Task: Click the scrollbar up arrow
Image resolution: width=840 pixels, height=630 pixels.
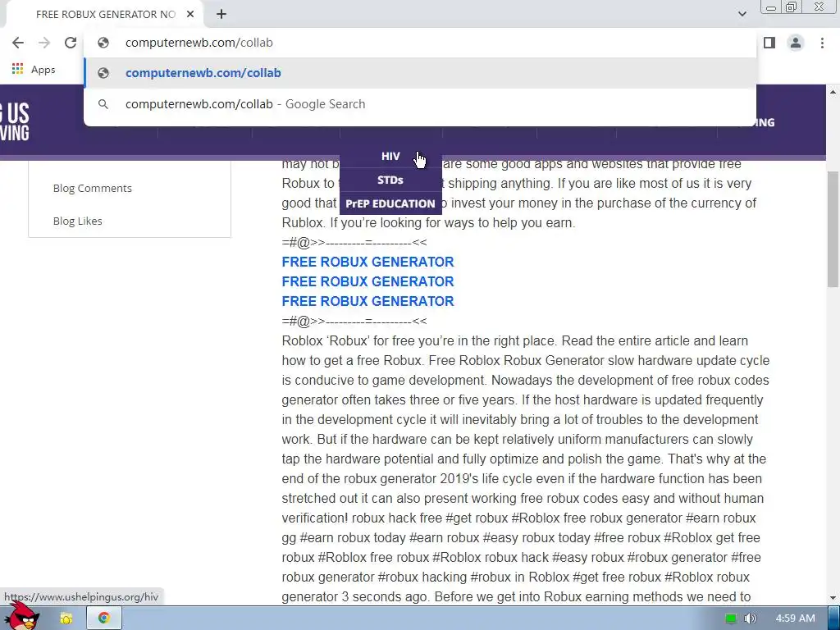Action: [x=833, y=92]
